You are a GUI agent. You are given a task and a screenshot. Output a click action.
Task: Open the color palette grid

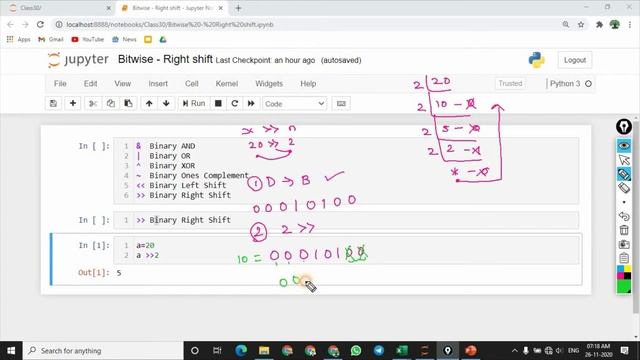click(624, 272)
